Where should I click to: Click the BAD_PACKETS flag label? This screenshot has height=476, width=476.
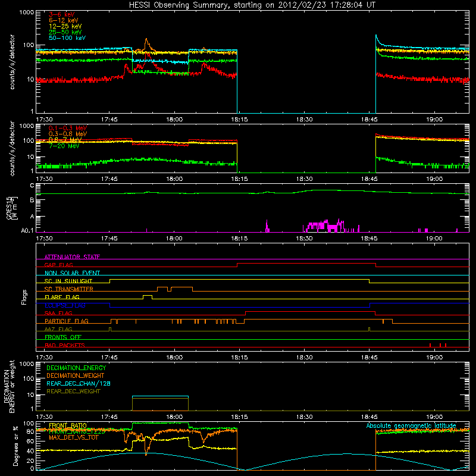tap(65, 345)
